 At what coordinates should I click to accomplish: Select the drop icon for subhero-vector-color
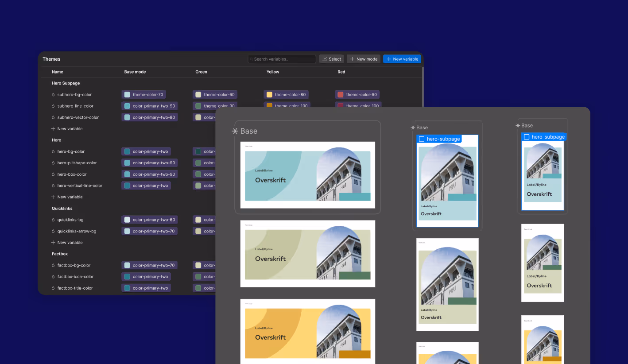tap(53, 118)
